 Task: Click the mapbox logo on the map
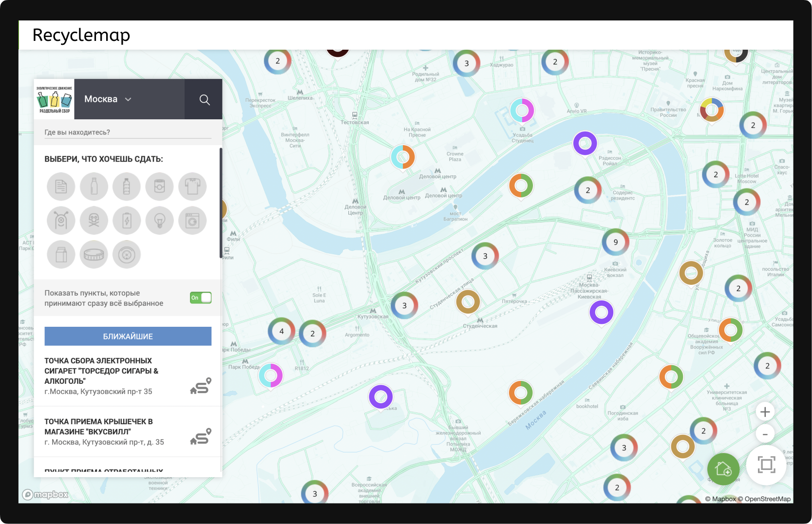click(45, 495)
